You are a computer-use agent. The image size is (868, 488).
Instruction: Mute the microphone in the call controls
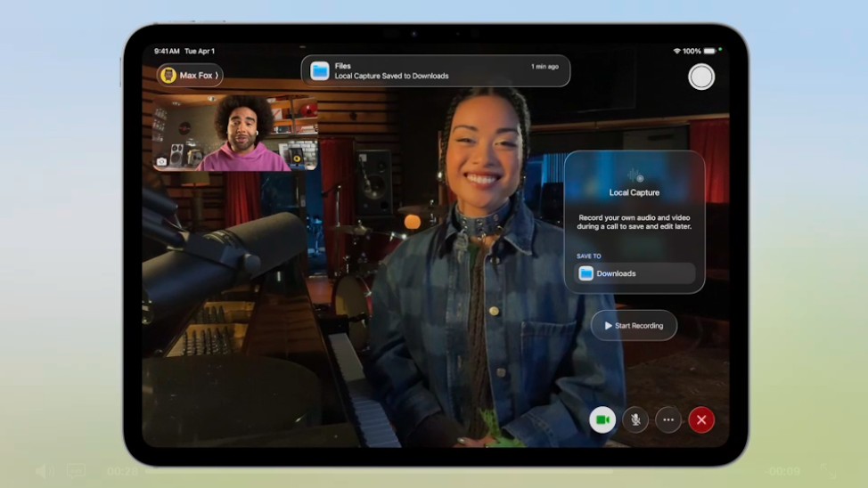click(635, 419)
